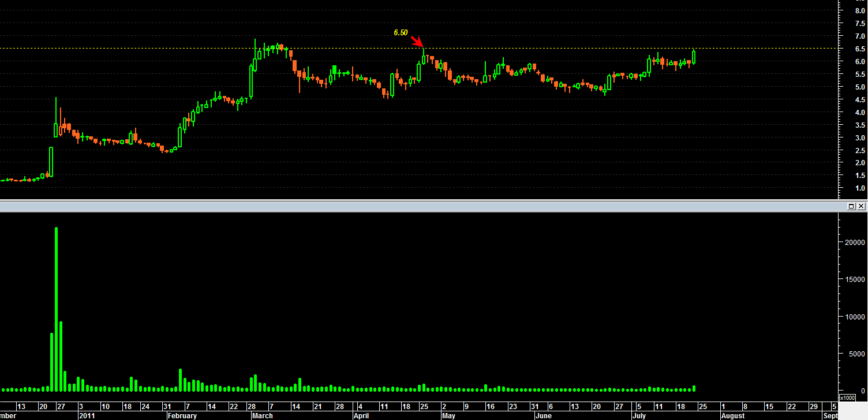Image resolution: width=868 pixels, height=420 pixels.
Task: Close the volume pane
Action: 861,206
